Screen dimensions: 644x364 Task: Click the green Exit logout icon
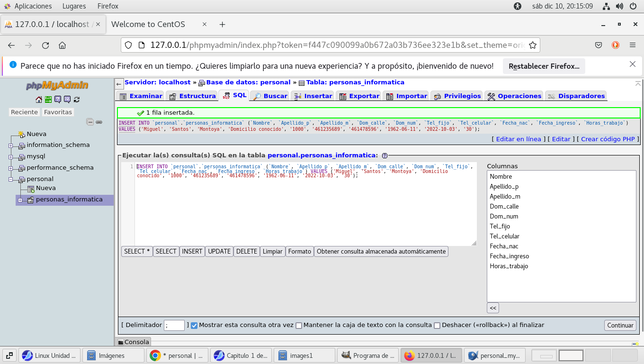tap(48, 100)
